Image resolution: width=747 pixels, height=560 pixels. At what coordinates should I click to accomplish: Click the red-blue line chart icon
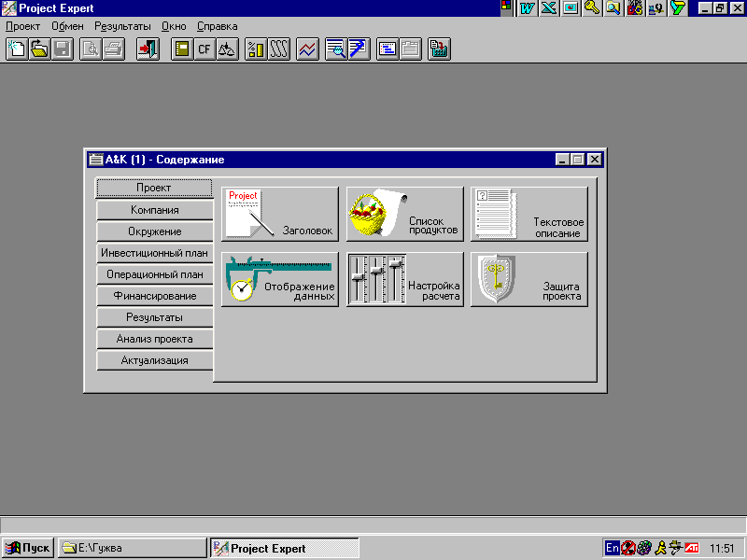pos(307,49)
